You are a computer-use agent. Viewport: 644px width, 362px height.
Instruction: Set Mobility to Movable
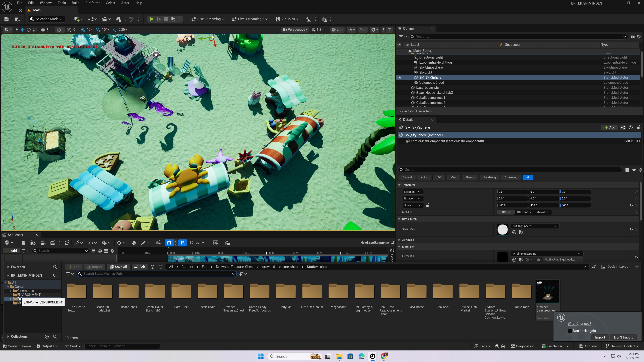tap(542, 212)
